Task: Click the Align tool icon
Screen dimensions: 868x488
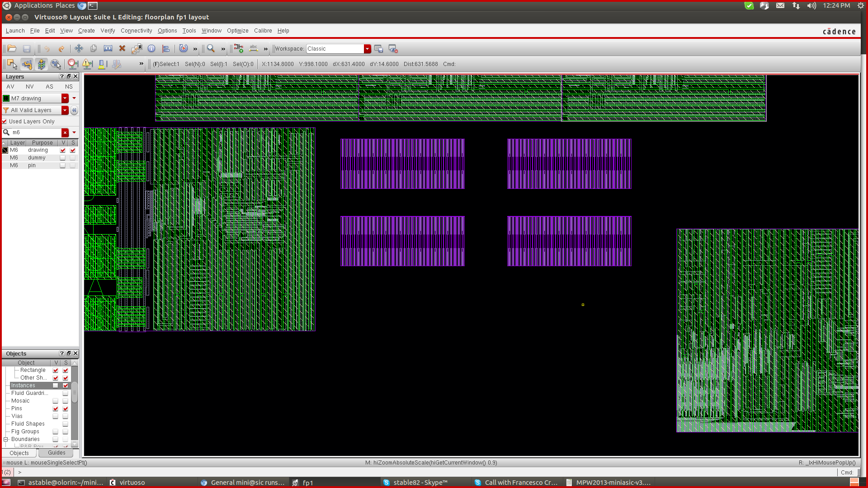Action: 166,48
